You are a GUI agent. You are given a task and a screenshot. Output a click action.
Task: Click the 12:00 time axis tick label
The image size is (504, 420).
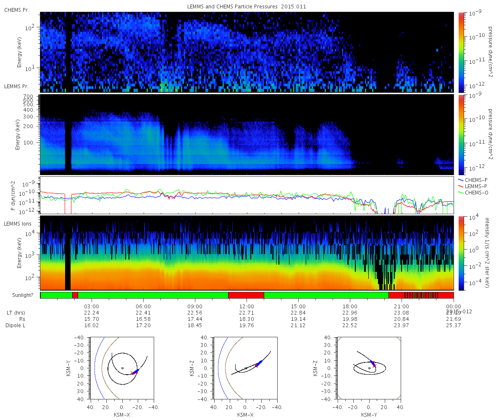pyautogui.click(x=247, y=306)
